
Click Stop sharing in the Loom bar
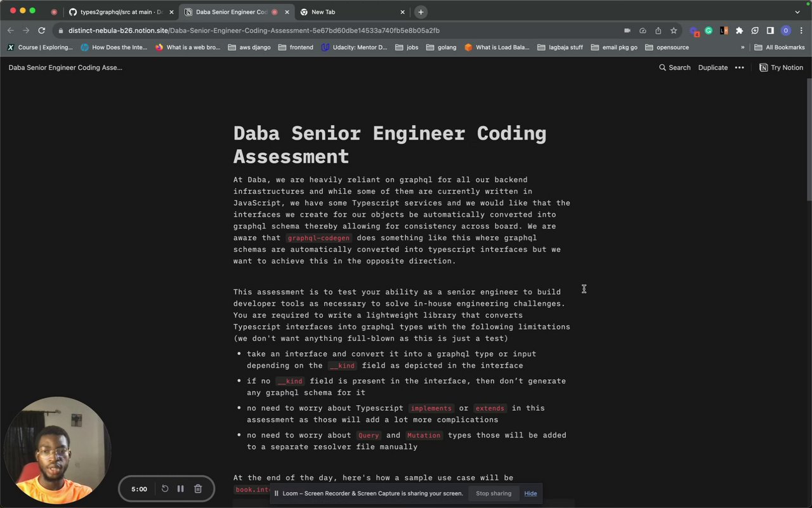pyautogui.click(x=494, y=493)
